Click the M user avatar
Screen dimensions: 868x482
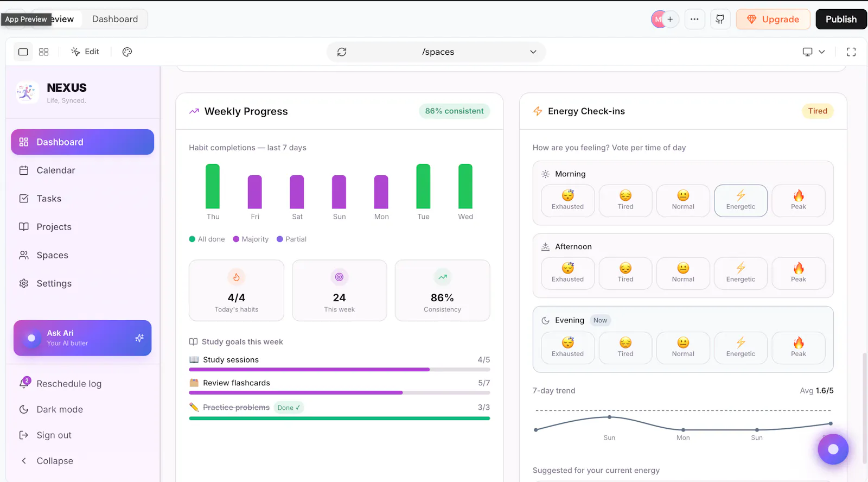[x=658, y=19]
